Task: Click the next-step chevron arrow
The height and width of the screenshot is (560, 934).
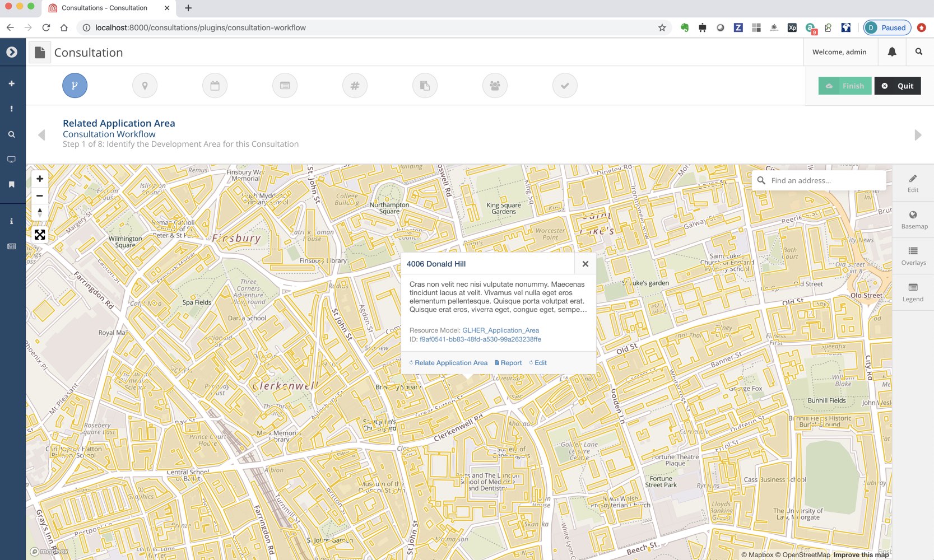Action: [x=918, y=134]
